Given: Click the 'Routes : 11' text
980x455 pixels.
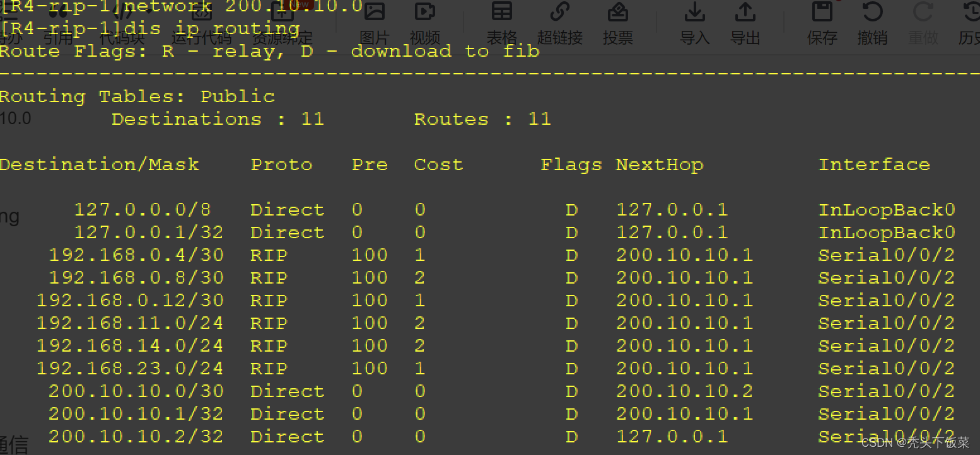Looking at the screenshot, I should [x=482, y=119].
